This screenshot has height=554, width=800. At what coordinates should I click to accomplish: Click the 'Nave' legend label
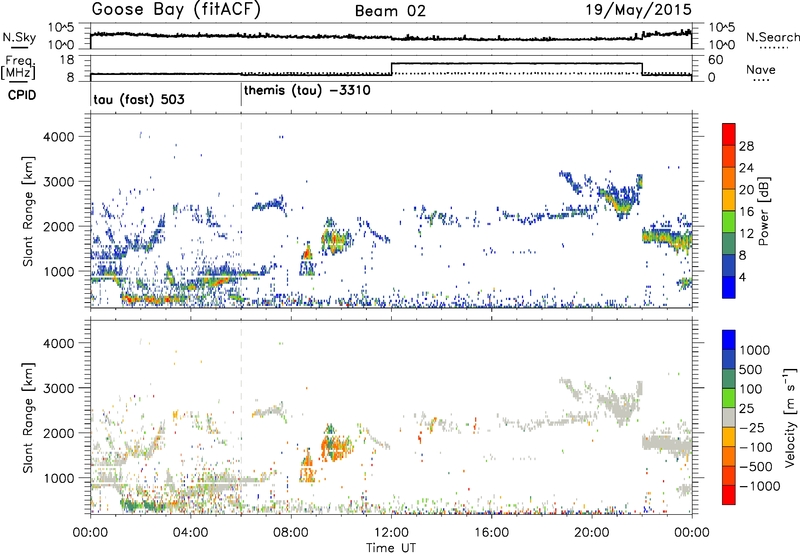tap(761, 70)
